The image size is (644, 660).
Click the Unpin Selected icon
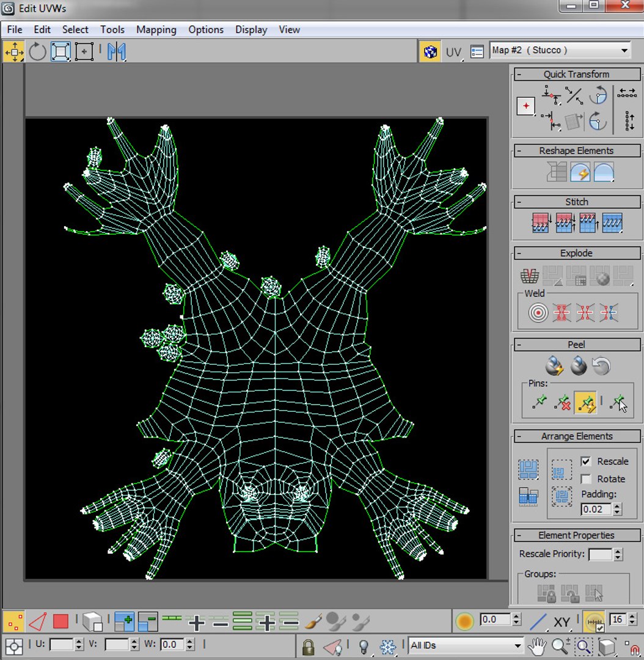tap(563, 402)
